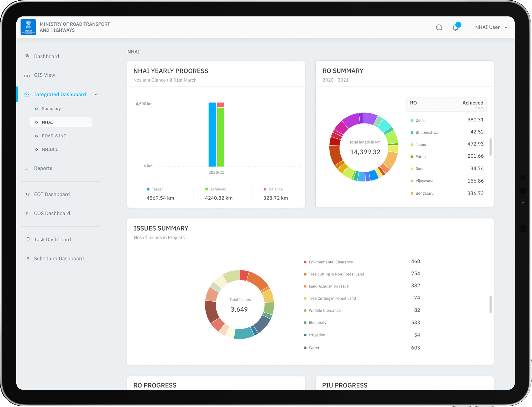532x407 pixels.
Task: Select the Delhi row in RO list
Action: (447, 120)
